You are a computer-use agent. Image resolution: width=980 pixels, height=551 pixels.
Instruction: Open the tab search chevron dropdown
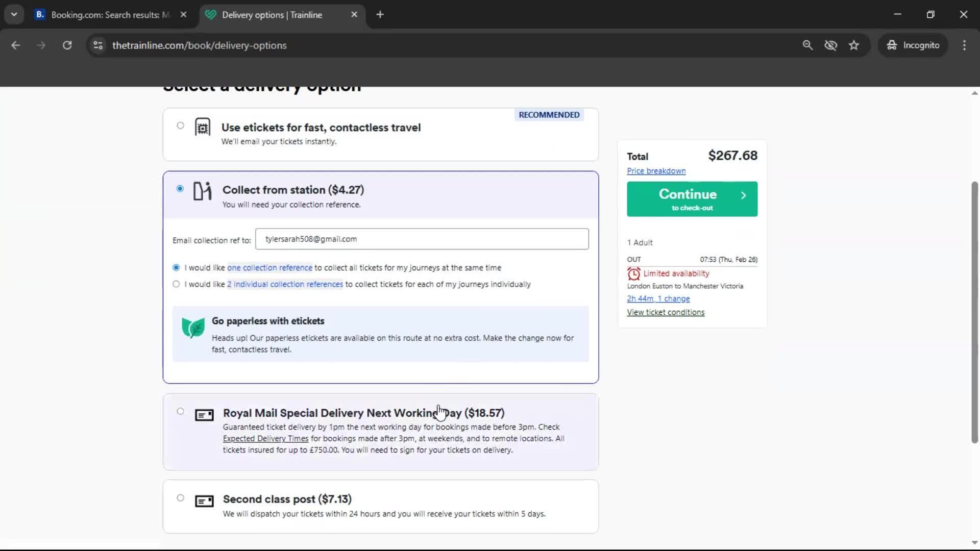[x=14, y=14]
